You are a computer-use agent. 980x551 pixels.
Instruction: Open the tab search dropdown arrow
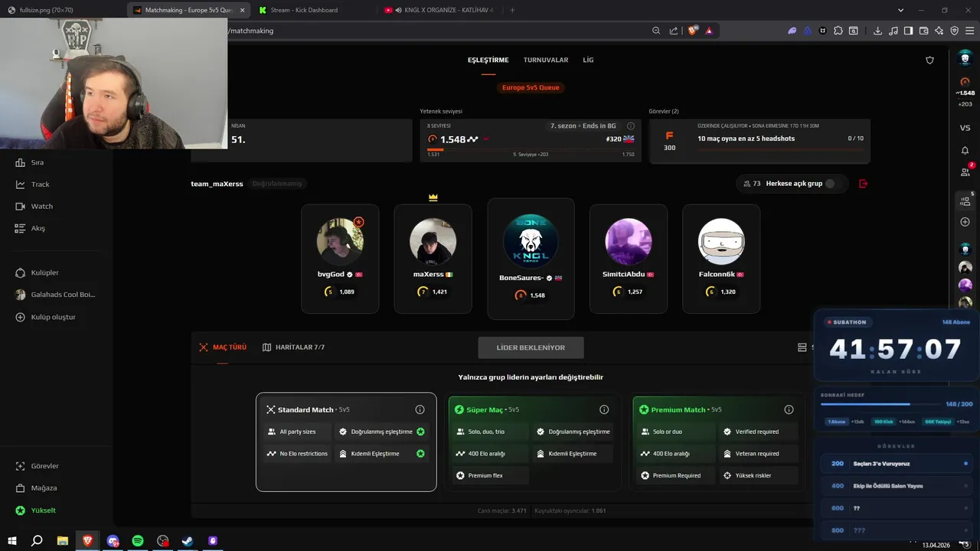pyautogui.click(x=900, y=10)
